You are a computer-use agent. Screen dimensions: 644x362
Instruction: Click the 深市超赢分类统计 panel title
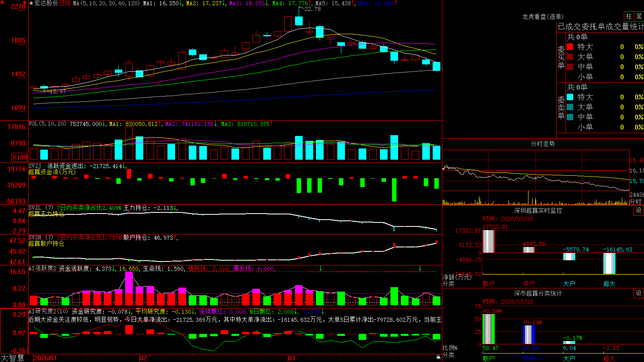coord(538,293)
